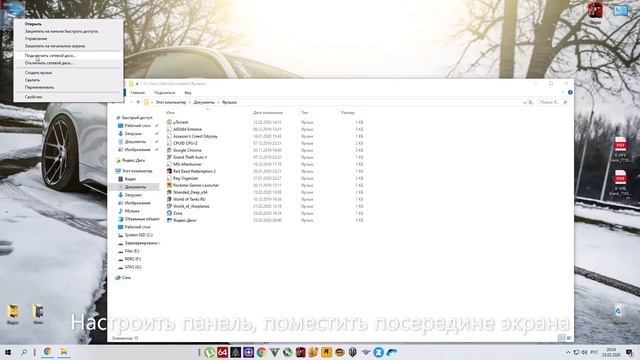Viewport: 640px width, 360px height.
Task: Select the CPUID CPU-Z shortcut file
Action: click(x=182, y=143)
